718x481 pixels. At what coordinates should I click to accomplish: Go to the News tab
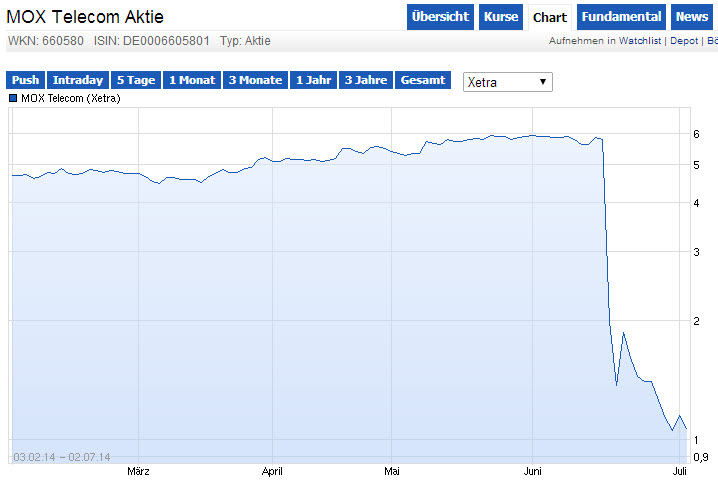tap(691, 17)
